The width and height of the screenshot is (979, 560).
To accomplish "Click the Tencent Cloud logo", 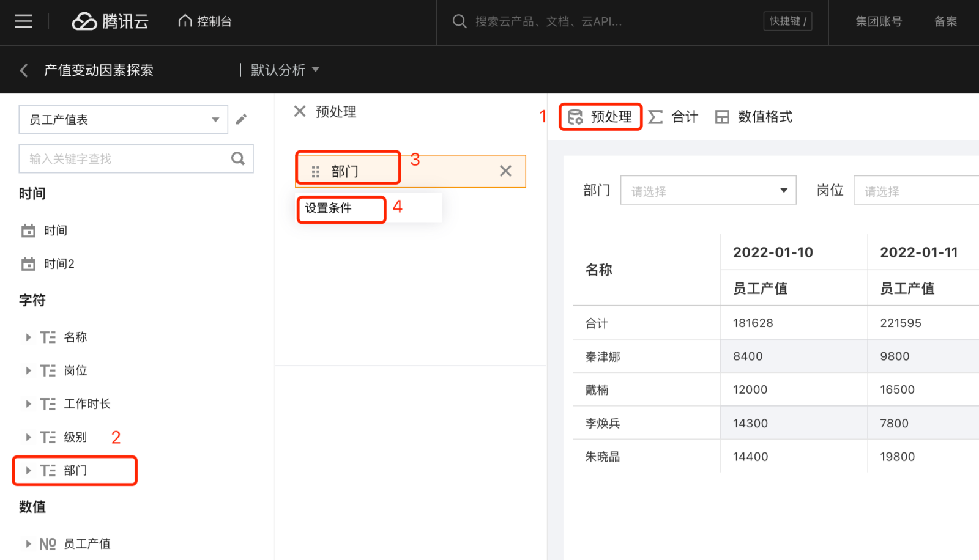I will coord(110,21).
